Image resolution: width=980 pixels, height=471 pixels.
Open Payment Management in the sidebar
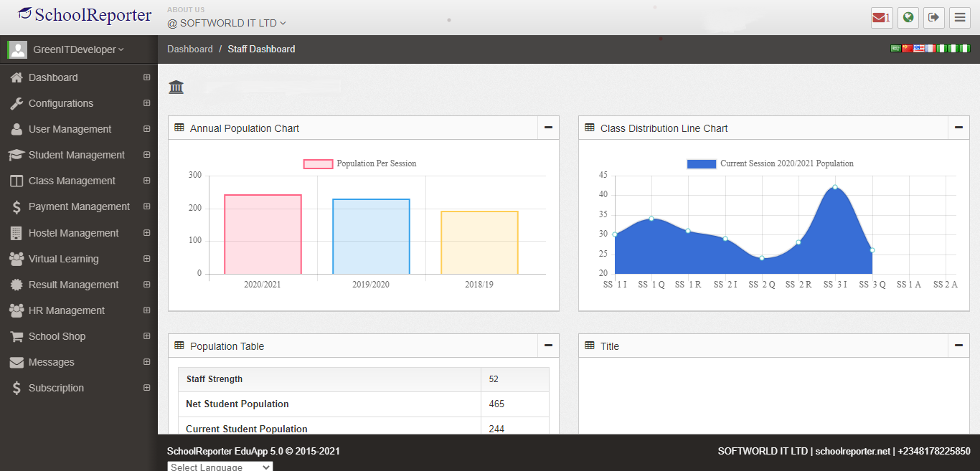click(x=79, y=206)
